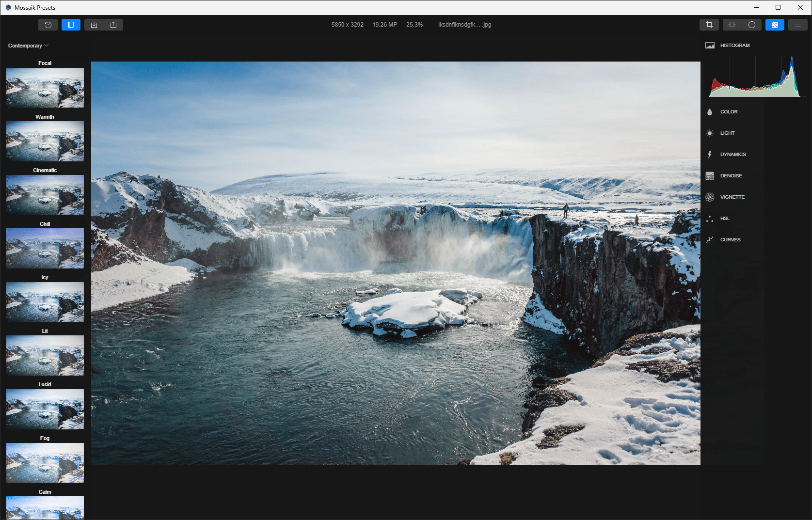
Task: Click the reset history icon
Action: 48,25
